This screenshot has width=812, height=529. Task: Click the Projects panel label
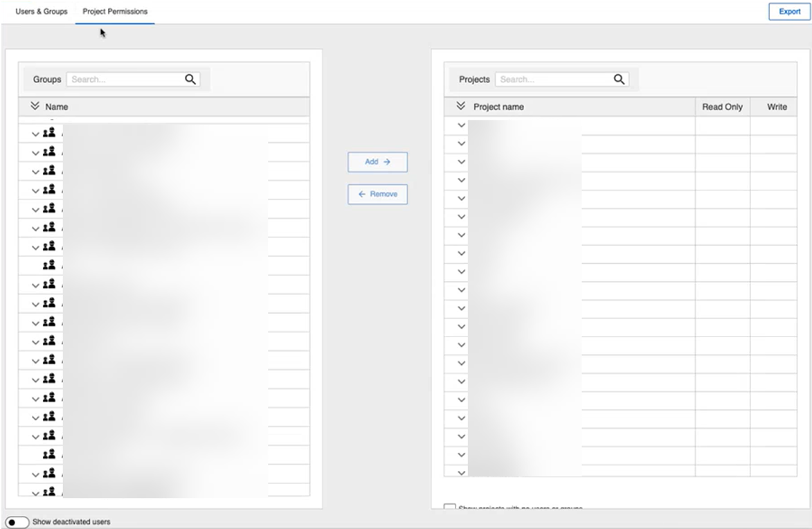(x=474, y=79)
